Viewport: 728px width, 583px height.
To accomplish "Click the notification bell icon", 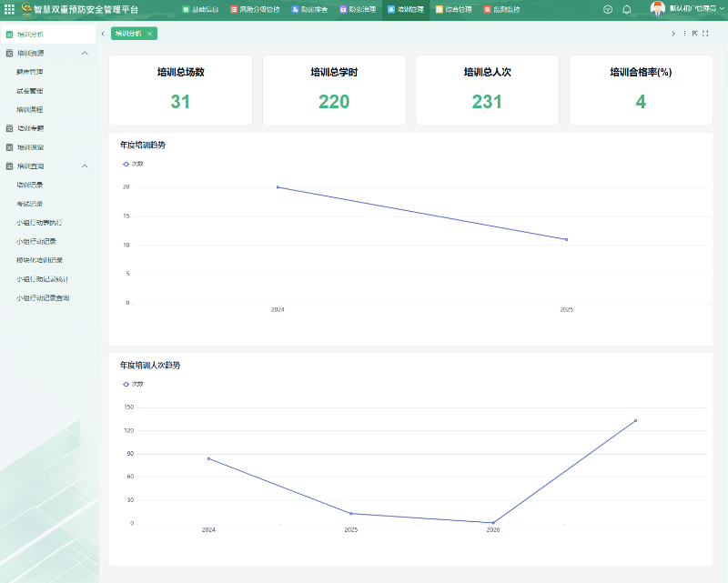I will pyautogui.click(x=627, y=9).
